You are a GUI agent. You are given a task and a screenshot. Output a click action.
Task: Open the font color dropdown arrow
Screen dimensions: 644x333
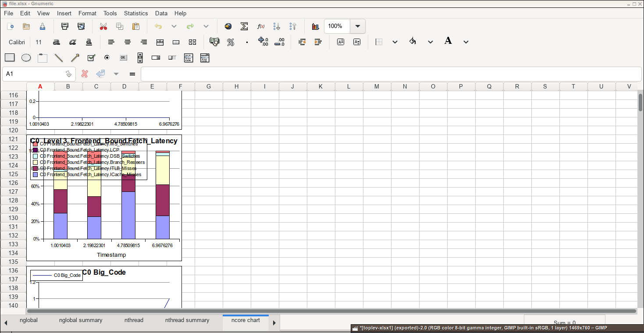[x=466, y=42]
